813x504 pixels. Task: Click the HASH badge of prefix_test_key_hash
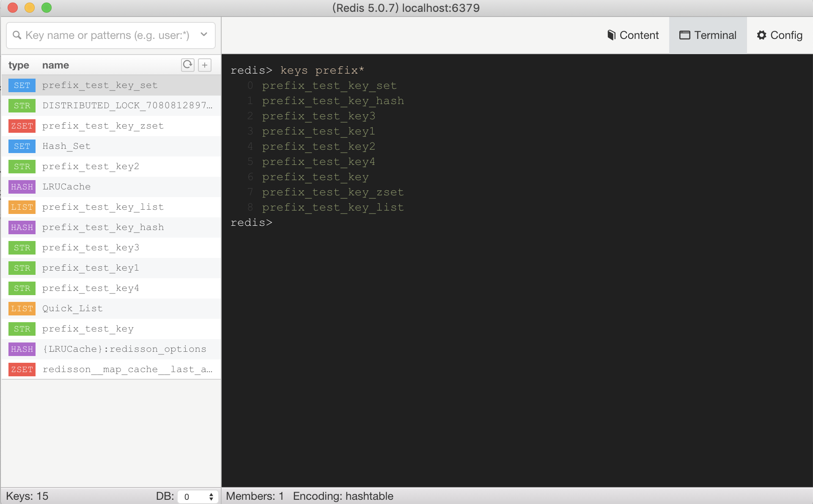coord(22,227)
